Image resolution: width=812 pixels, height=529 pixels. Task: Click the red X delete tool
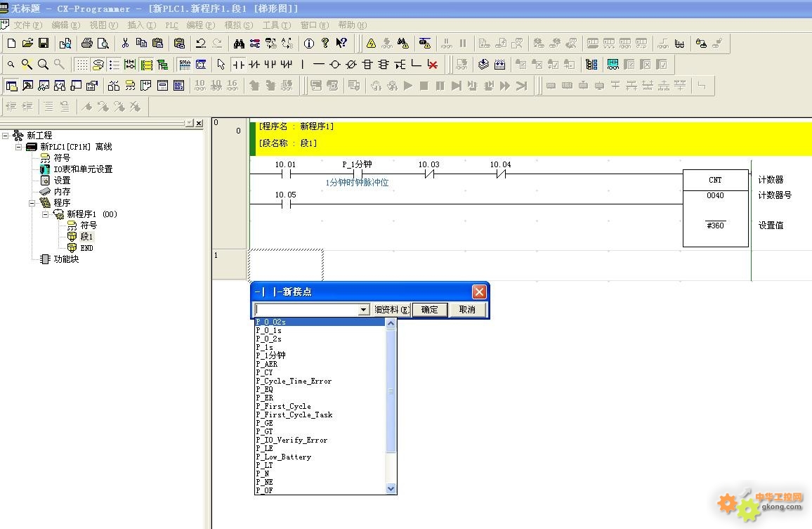[433, 64]
